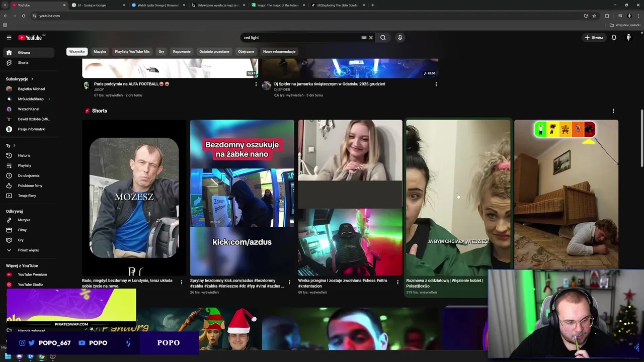Switch to the Watch Lydia Omega tab
Viewport: 644px width, 362px height.
coord(158,5)
